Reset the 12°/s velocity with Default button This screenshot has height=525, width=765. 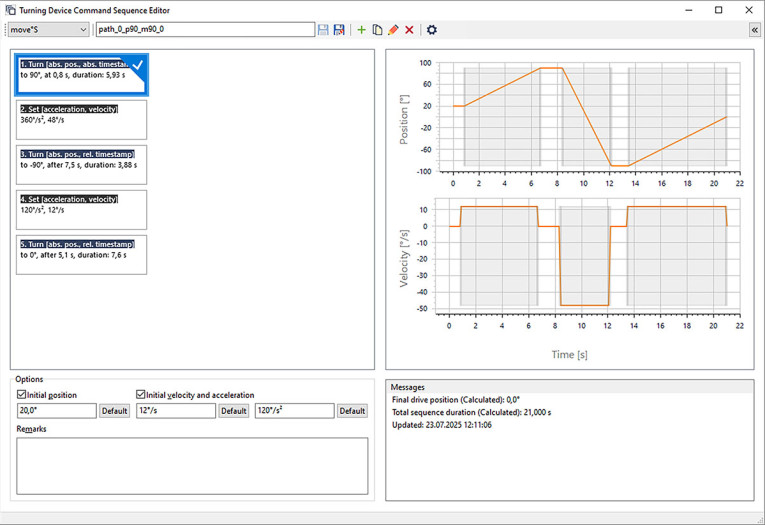pyautogui.click(x=233, y=411)
